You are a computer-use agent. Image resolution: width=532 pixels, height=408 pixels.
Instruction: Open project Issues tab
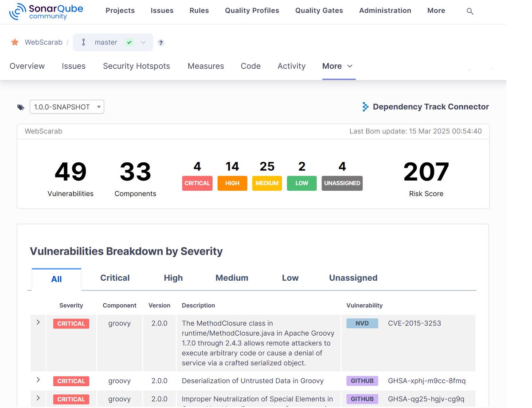tap(74, 66)
